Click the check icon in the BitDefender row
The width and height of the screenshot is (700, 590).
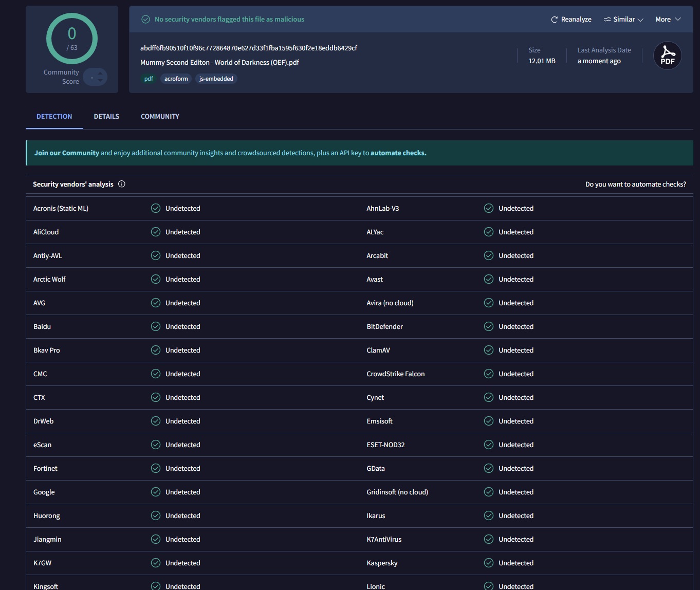coord(489,326)
